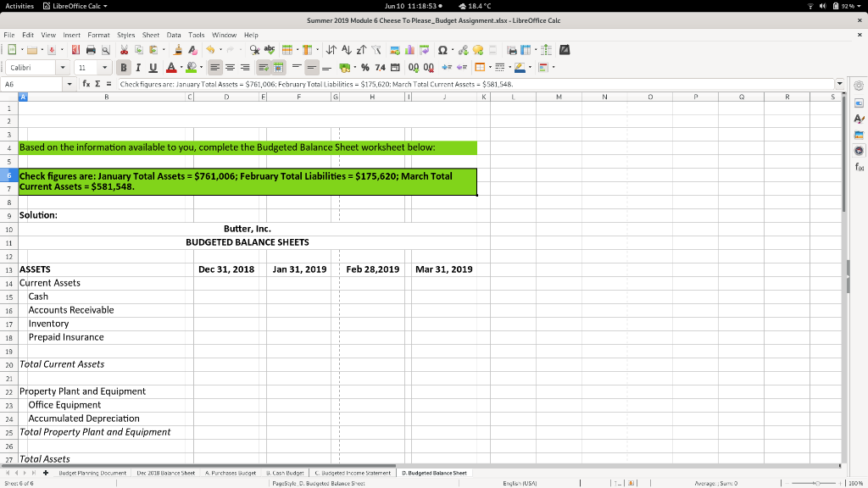Switch to the B. Cash Budget sheet tab
Image resolution: width=868 pixels, height=488 pixels.
[287, 473]
